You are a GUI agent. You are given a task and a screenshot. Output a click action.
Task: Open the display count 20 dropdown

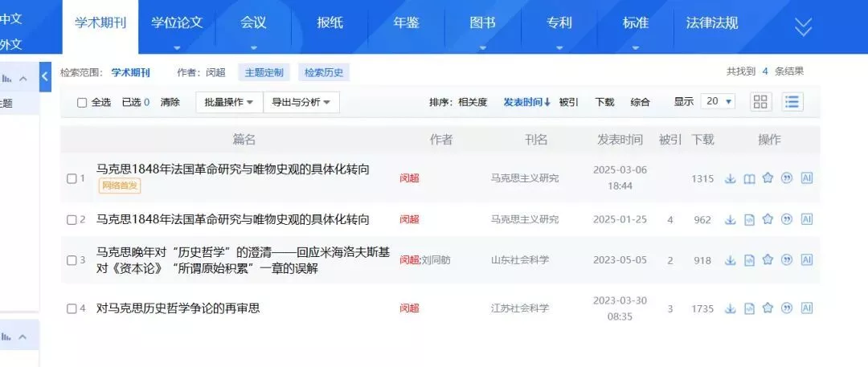[x=719, y=102]
